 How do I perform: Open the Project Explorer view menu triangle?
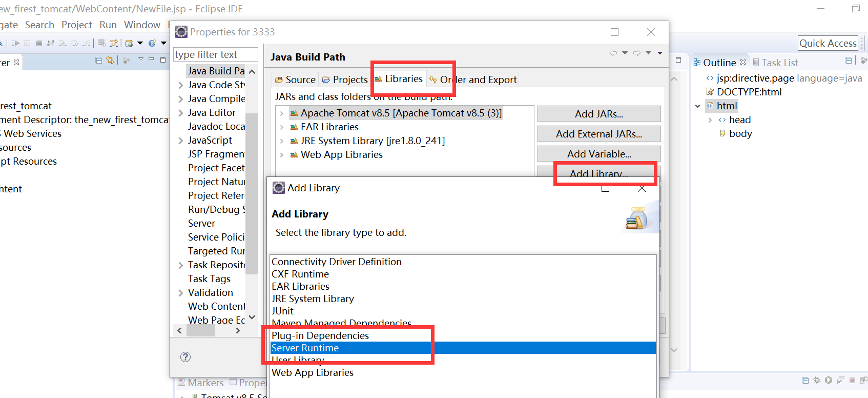pos(141,59)
